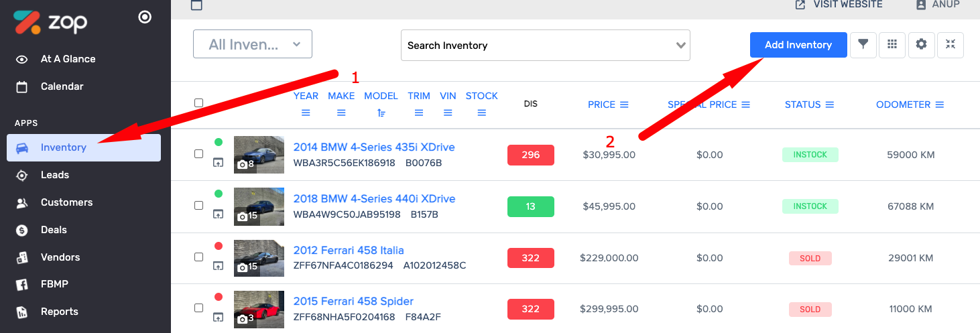Image resolution: width=980 pixels, height=333 pixels.
Task: Check the 2014 BMW 435i row checkbox
Action: pyautogui.click(x=198, y=153)
